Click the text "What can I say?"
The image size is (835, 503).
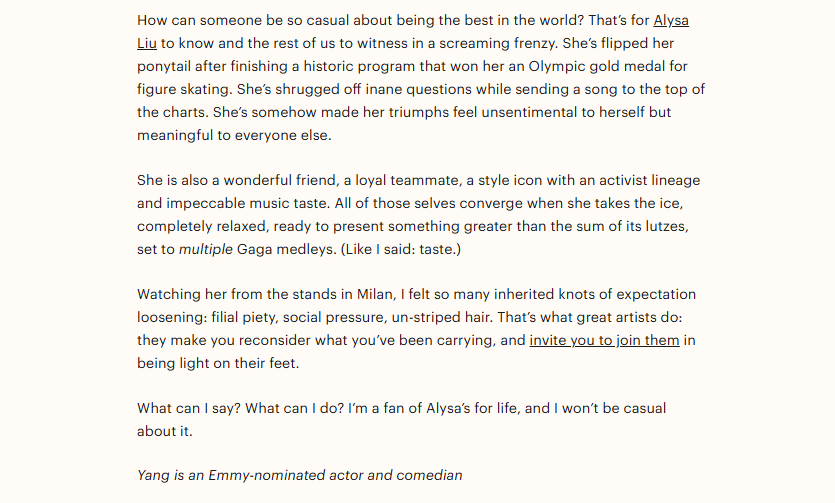[185, 408]
